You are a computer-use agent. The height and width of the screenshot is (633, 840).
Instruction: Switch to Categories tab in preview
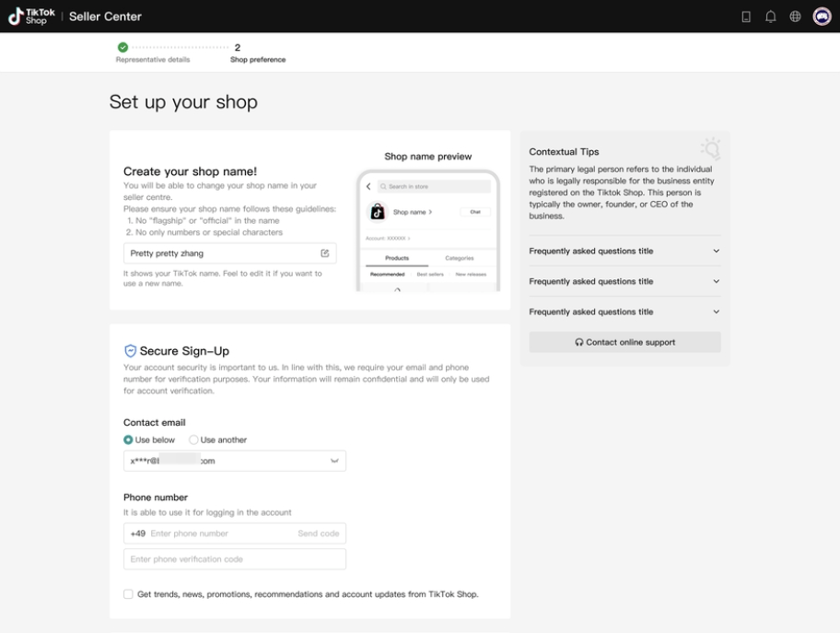point(459,258)
